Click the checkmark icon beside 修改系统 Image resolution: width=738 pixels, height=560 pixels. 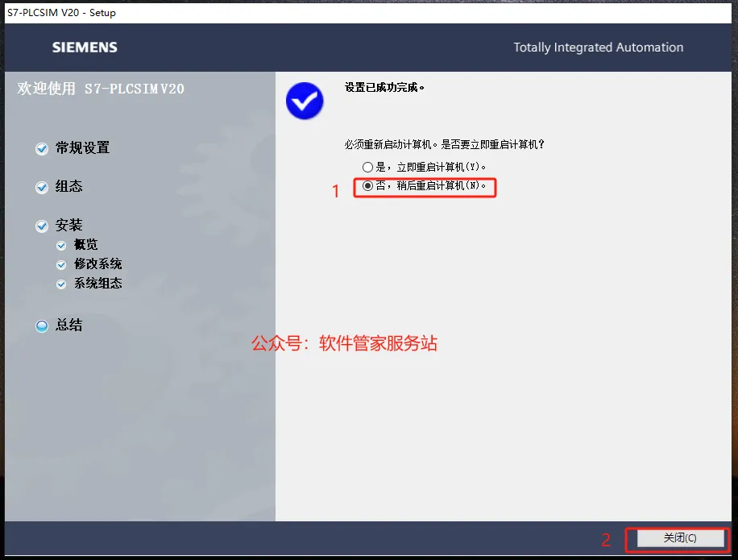(x=61, y=264)
